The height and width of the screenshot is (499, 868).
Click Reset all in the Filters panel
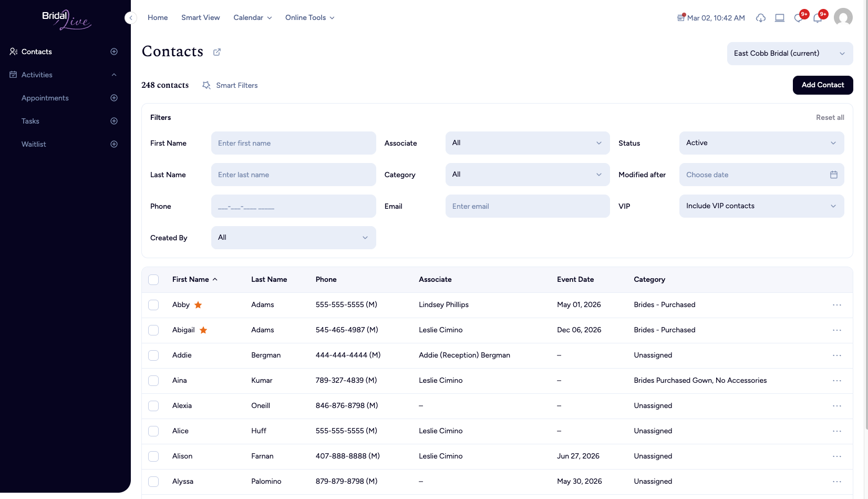830,117
